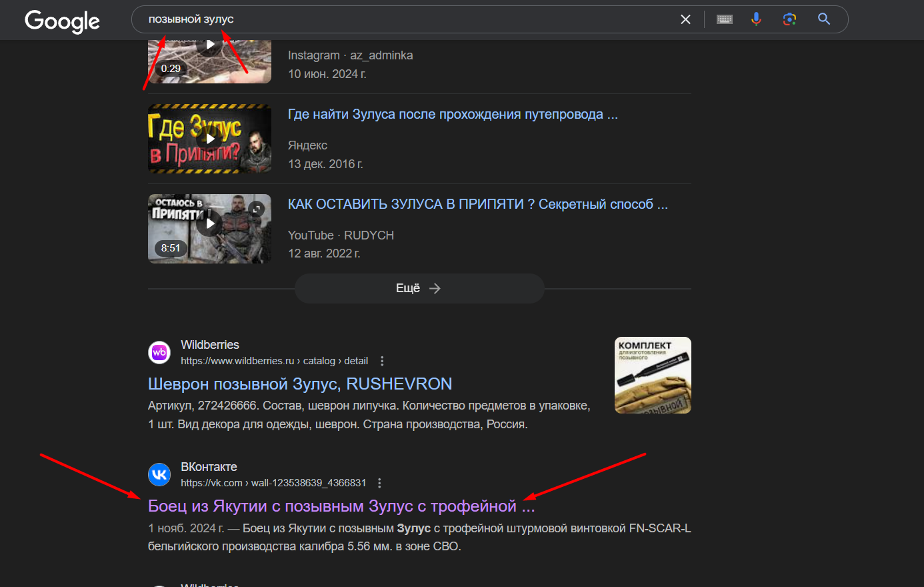Open Google Lens image search
The height and width of the screenshot is (587, 924).
pos(790,19)
